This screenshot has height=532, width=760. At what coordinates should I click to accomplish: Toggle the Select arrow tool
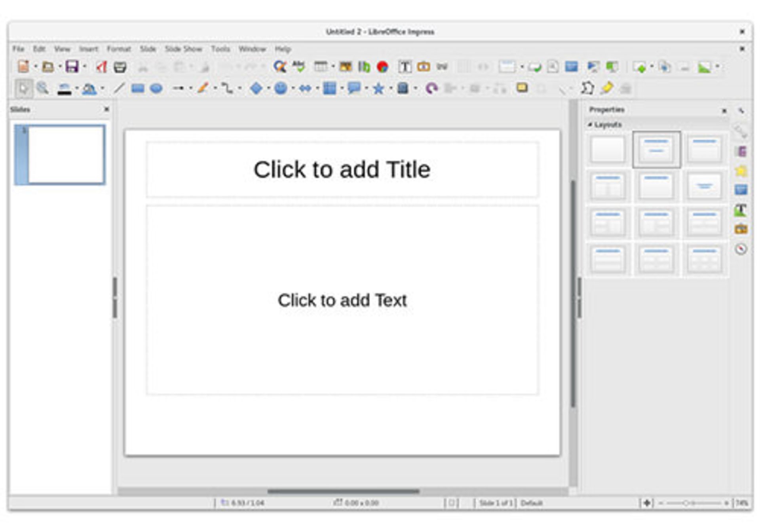[23, 88]
